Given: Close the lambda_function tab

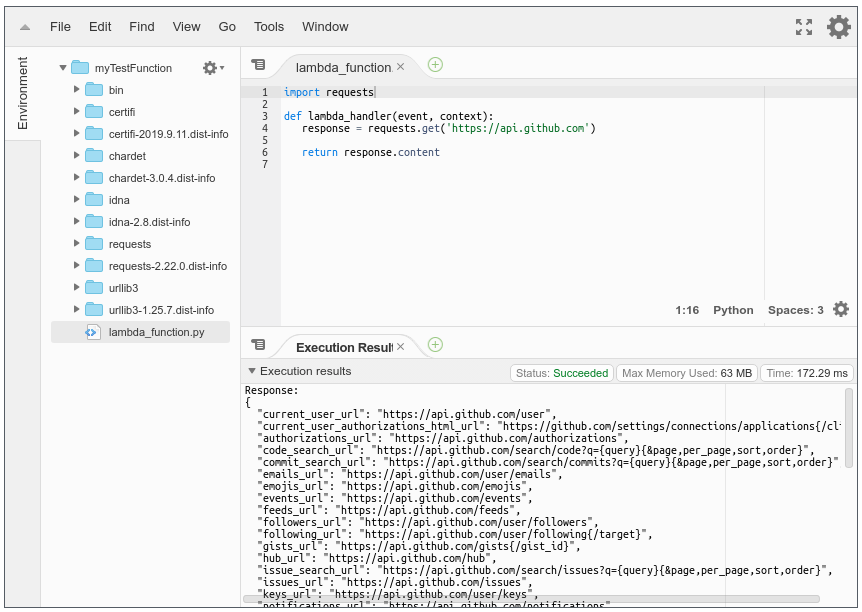Looking at the screenshot, I should coord(401,67).
